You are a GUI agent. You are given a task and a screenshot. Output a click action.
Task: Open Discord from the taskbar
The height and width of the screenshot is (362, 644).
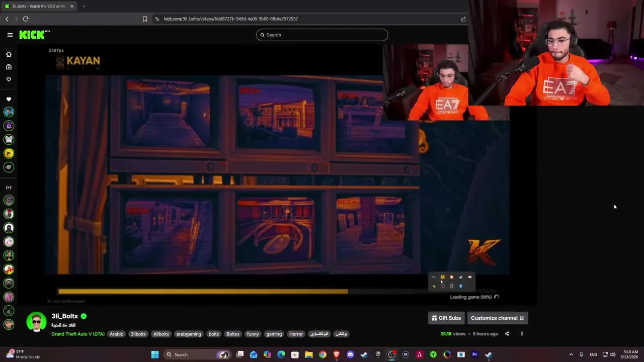point(350,354)
